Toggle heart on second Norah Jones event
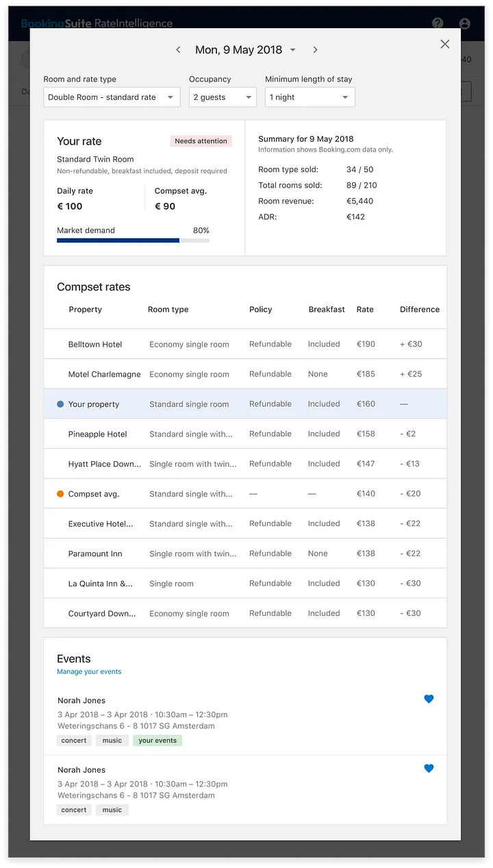The height and width of the screenshot is (868, 493). [429, 769]
